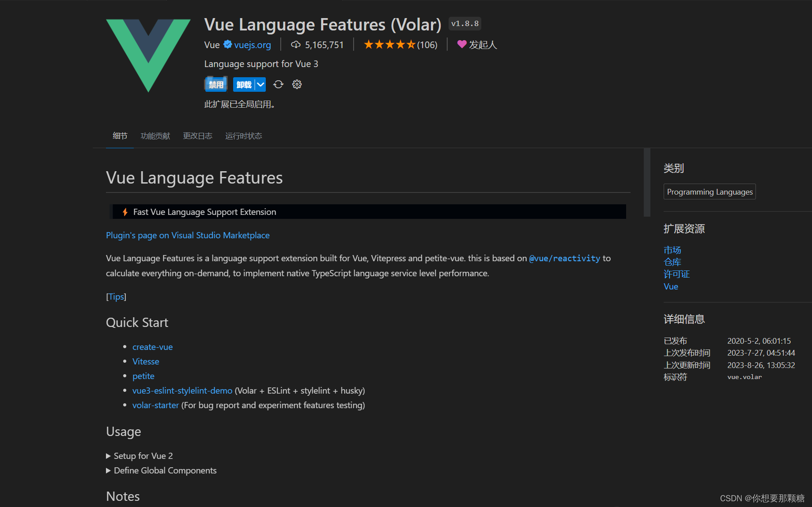Switch to the 更改日志 tab
Image resolution: width=812 pixels, height=507 pixels.
coord(197,136)
